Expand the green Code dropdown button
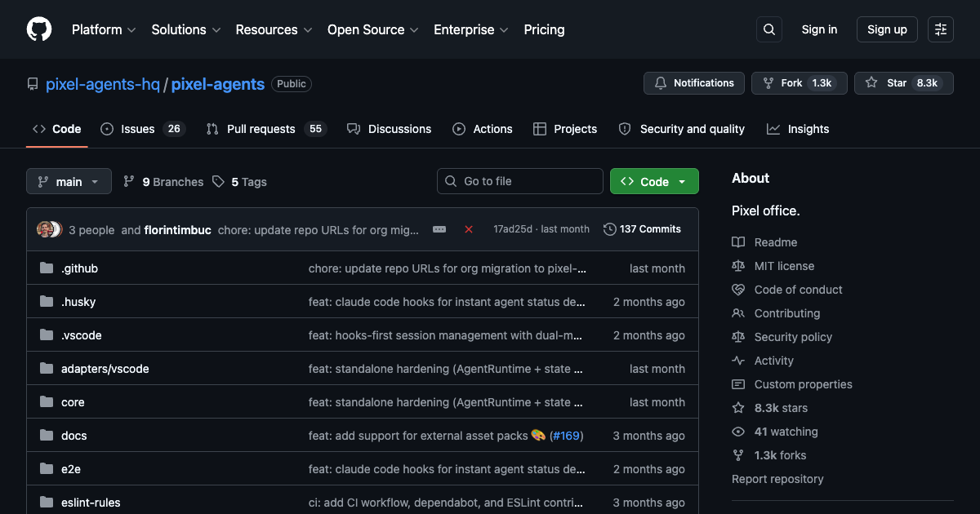980x514 pixels. pyautogui.click(x=654, y=181)
